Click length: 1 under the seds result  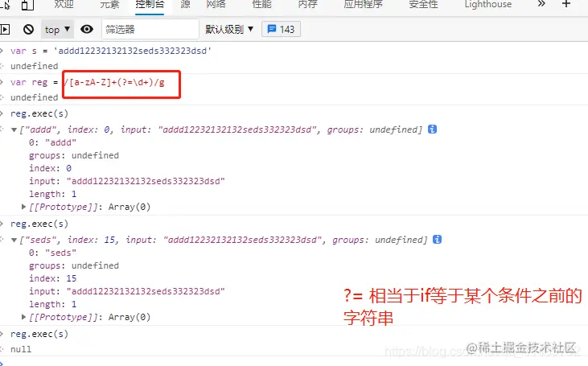pos(53,304)
